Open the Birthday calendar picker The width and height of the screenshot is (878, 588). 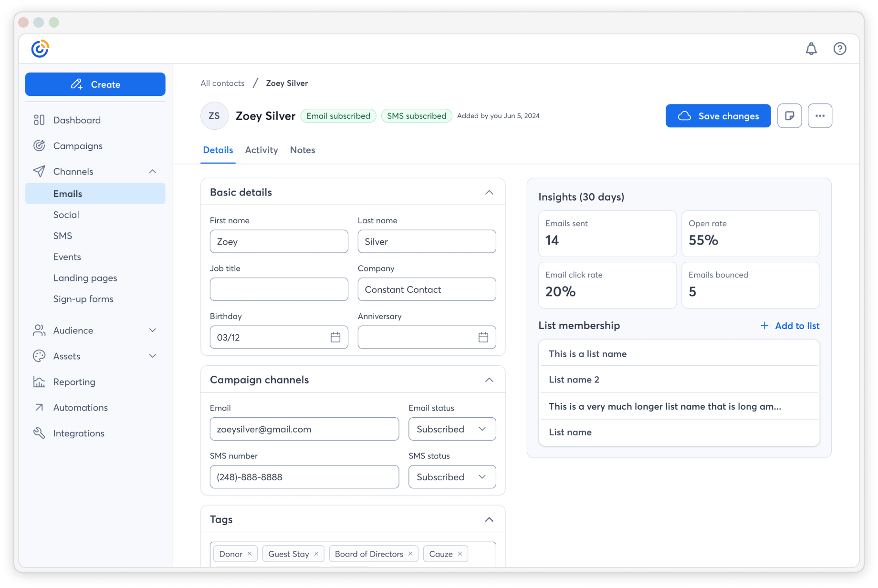click(x=335, y=337)
